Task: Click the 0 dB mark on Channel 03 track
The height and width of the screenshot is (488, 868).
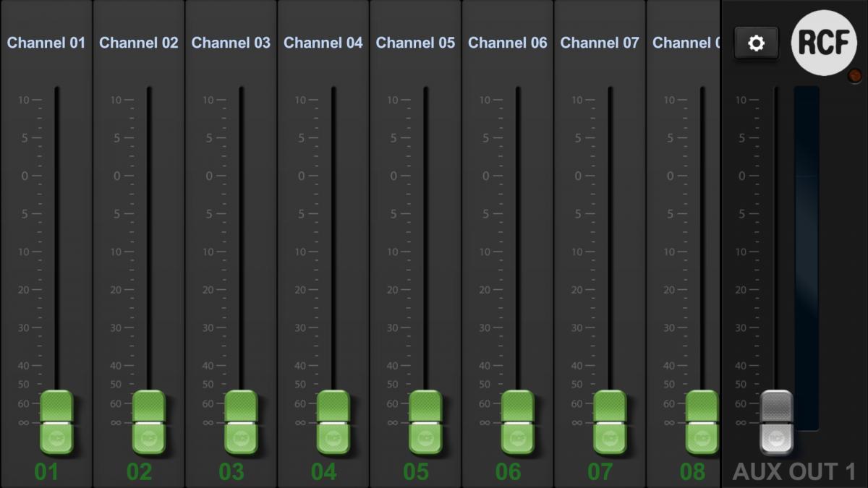Action: coord(217,176)
